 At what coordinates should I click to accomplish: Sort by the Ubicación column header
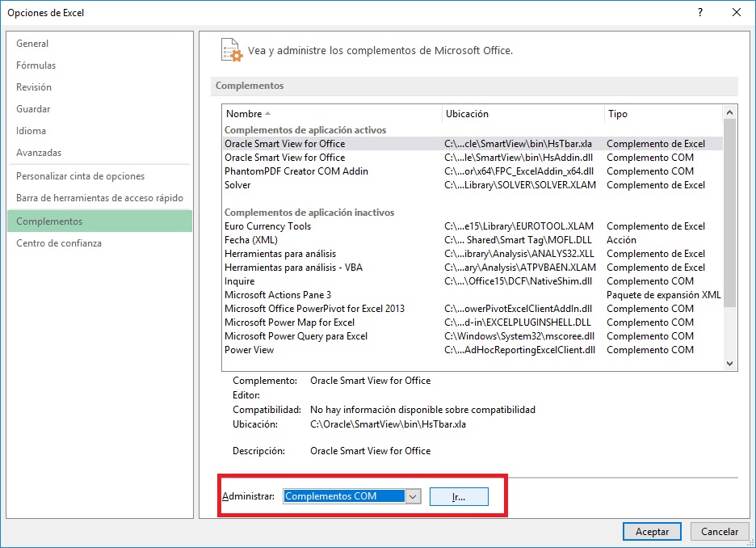tap(522, 114)
